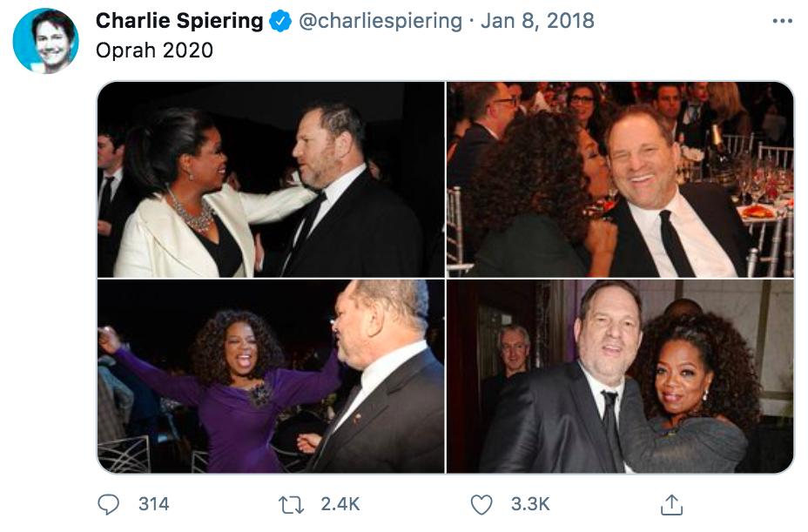Click the reply speech bubble icon
This screenshot has width=808, height=532.
tap(109, 503)
